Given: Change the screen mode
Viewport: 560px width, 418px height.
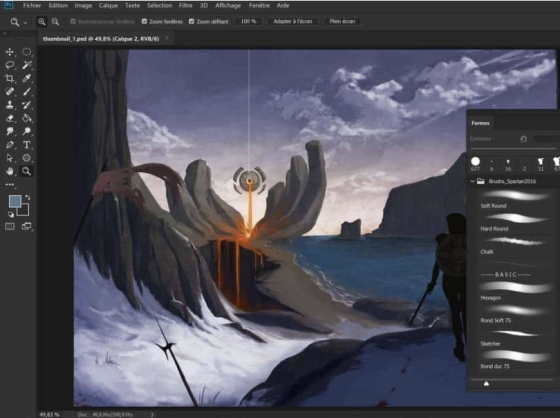Looking at the screenshot, I should click(26, 226).
